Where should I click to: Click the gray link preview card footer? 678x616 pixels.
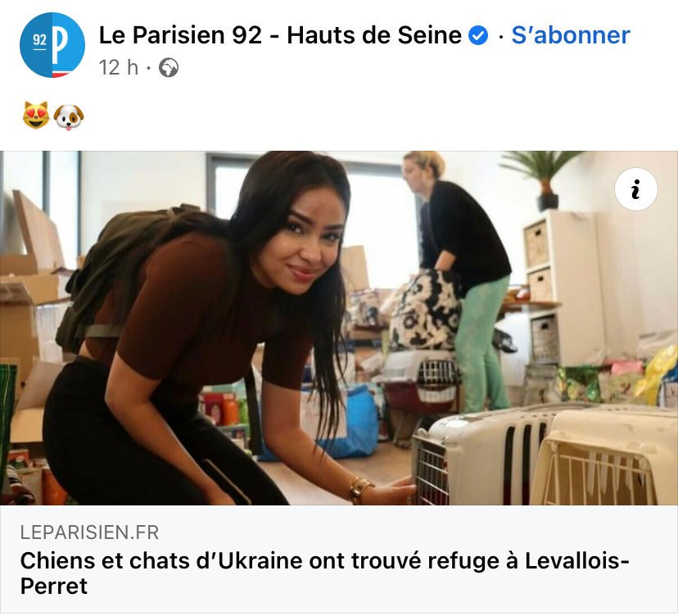(339, 559)
